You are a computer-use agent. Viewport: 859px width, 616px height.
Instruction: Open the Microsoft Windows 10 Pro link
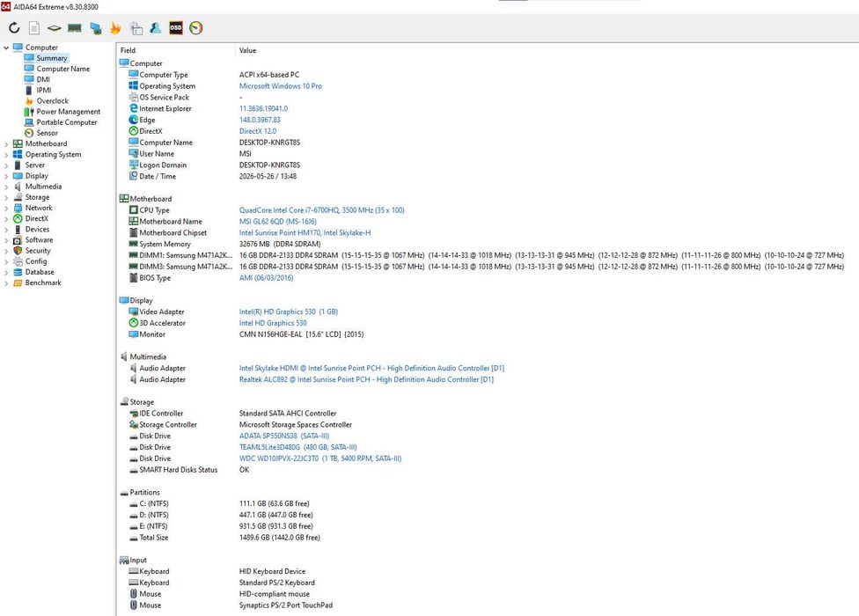point(281,86)
